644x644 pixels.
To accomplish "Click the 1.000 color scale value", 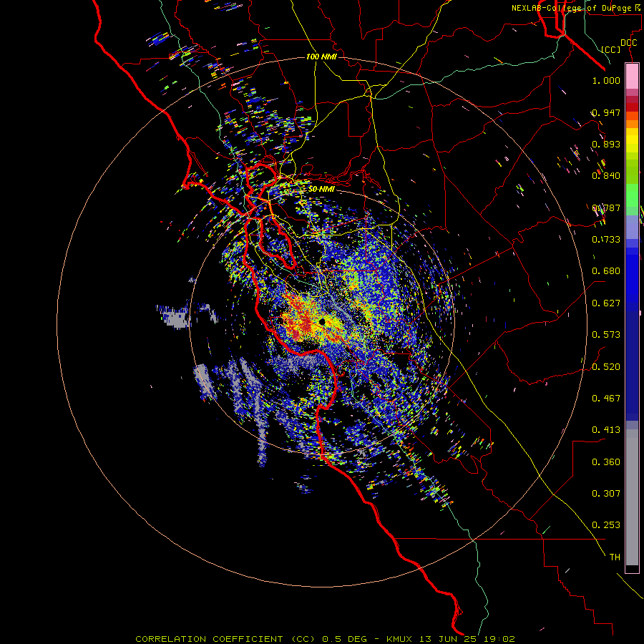I will click(x=606, y=80).
